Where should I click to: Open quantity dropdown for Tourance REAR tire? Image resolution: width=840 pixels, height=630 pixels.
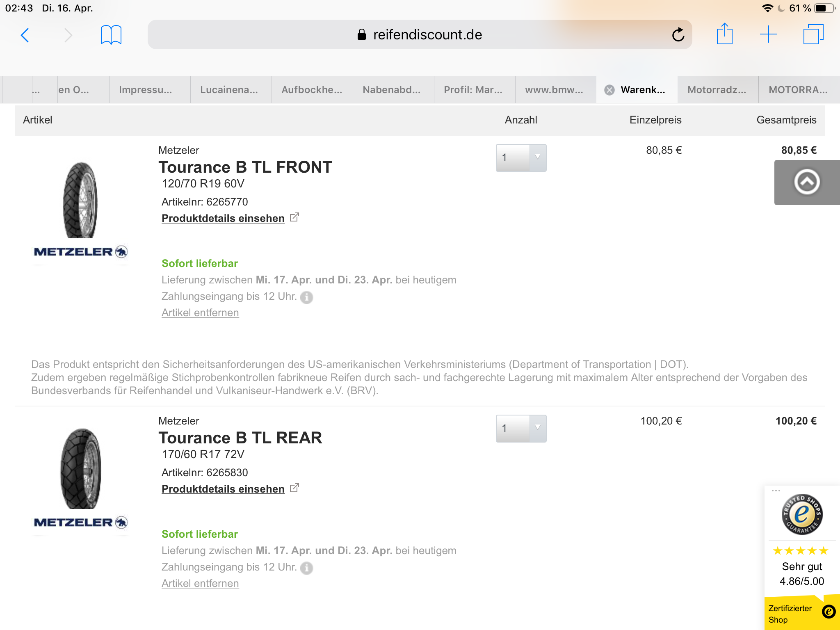tap(521, 428)
